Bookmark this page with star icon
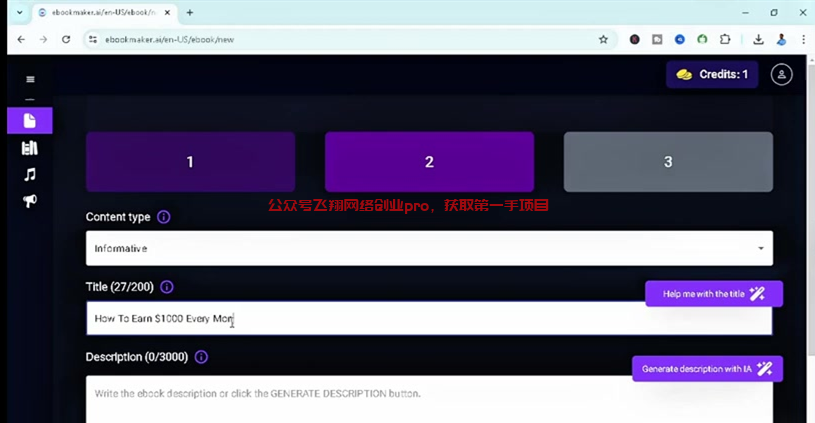Image resolution: width=815 pixels, height=423 pixels. click(x=603, y=39)
